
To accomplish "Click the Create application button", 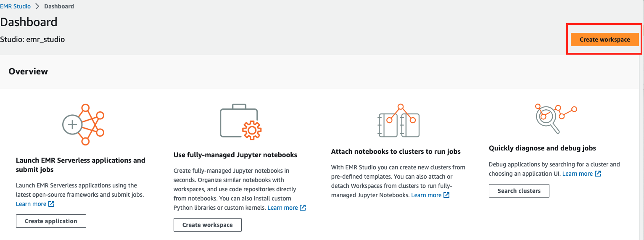I will pos(51,221).
